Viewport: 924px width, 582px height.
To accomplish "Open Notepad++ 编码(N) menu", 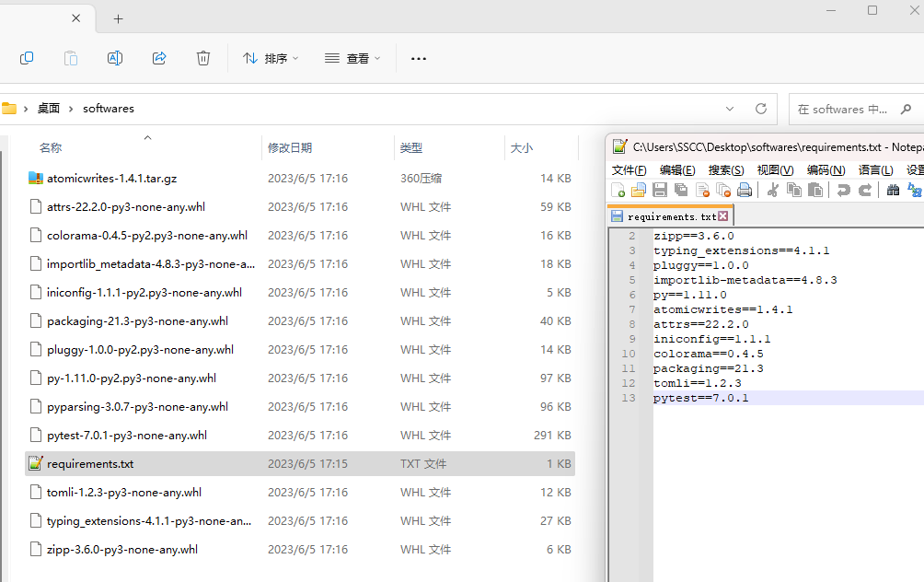I will click(x=826, y=170).
